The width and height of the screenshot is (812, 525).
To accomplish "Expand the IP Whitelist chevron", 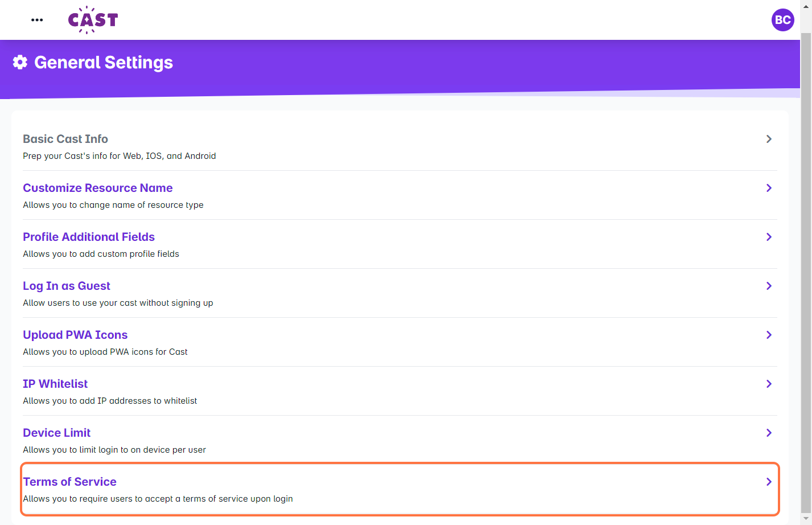I will pos(769,384).
